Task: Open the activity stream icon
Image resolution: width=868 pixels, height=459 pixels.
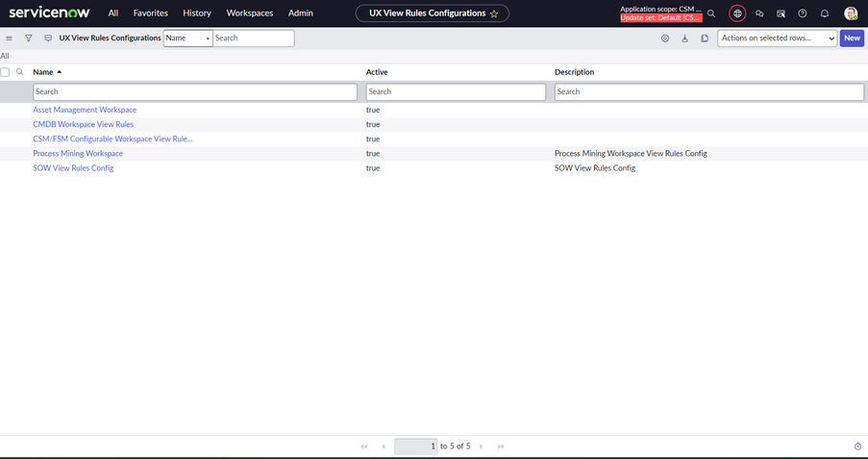Action: (48, 38)
